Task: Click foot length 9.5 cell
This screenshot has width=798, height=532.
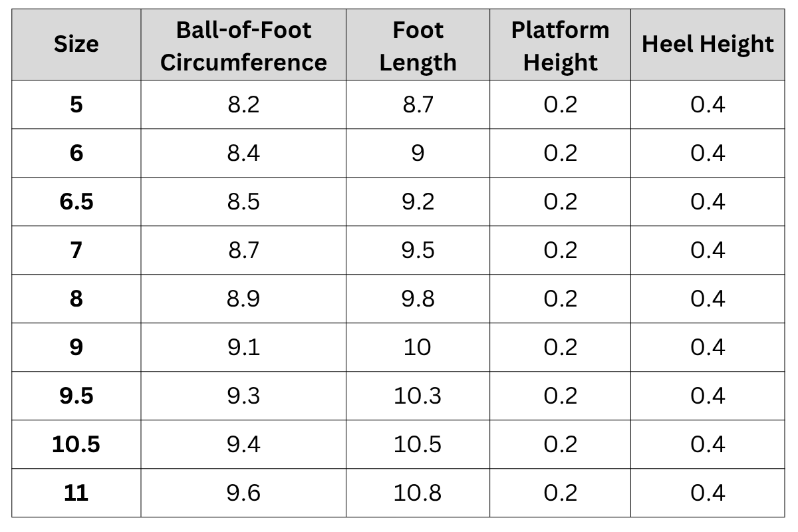Action: 418,250
